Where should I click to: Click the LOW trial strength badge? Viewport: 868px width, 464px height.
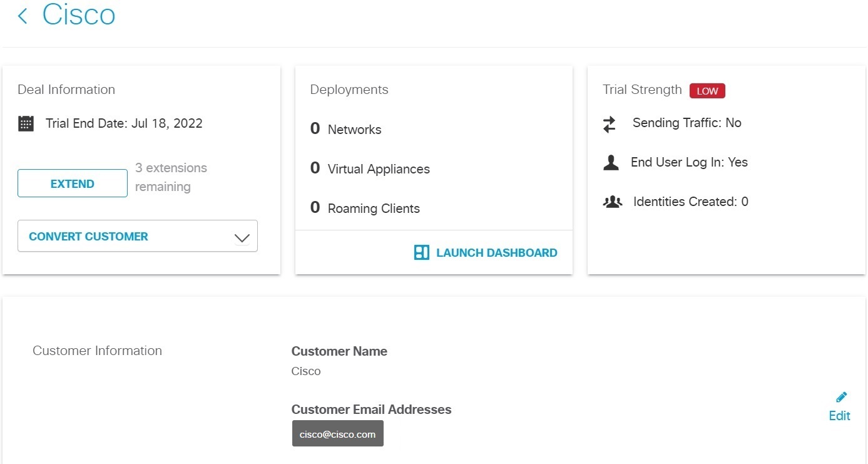point(707,91)
